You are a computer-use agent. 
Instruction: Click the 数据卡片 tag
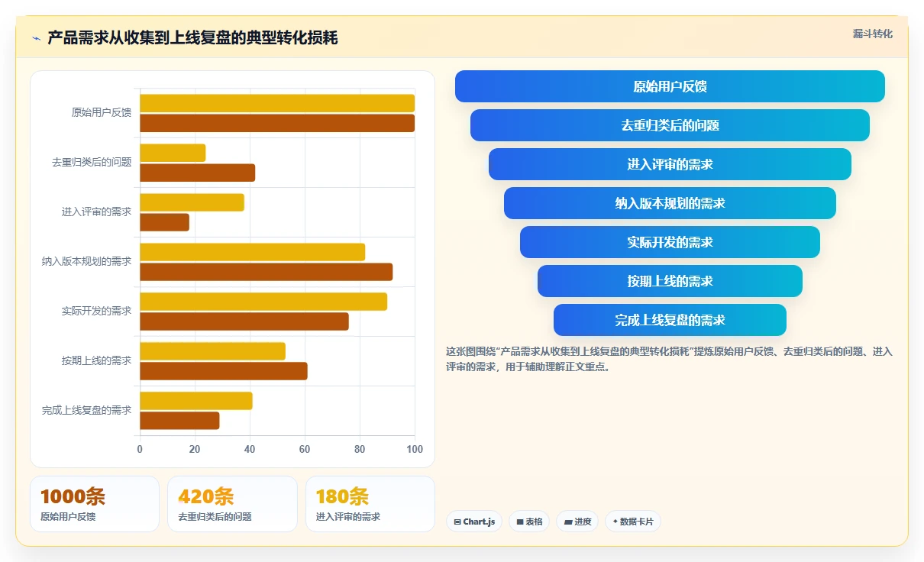tap(633, 522)
